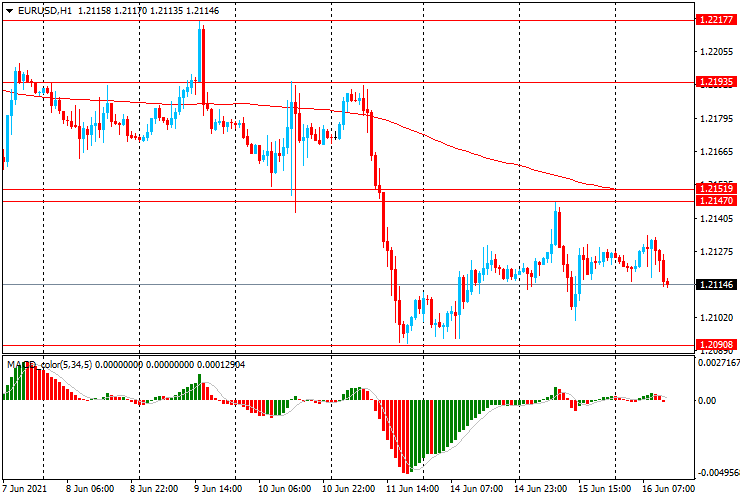Click the 16 Jun 07:00 time label

tap(669, 488)
